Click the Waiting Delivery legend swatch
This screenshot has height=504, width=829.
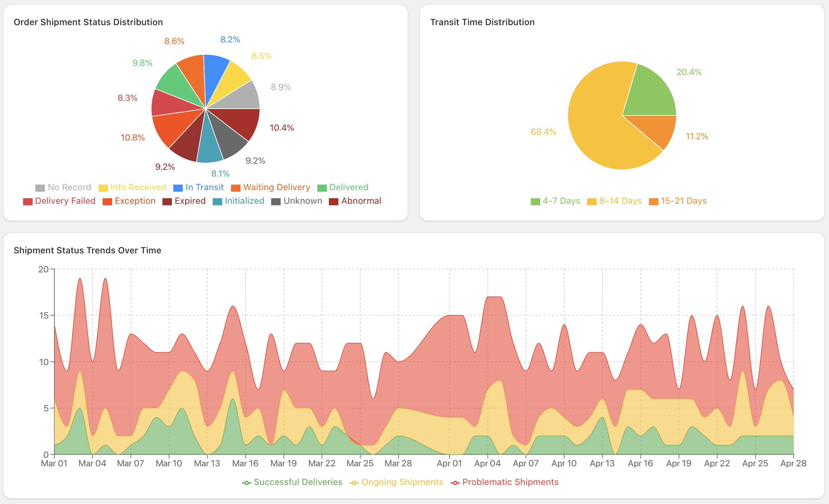tap(235, 188)
